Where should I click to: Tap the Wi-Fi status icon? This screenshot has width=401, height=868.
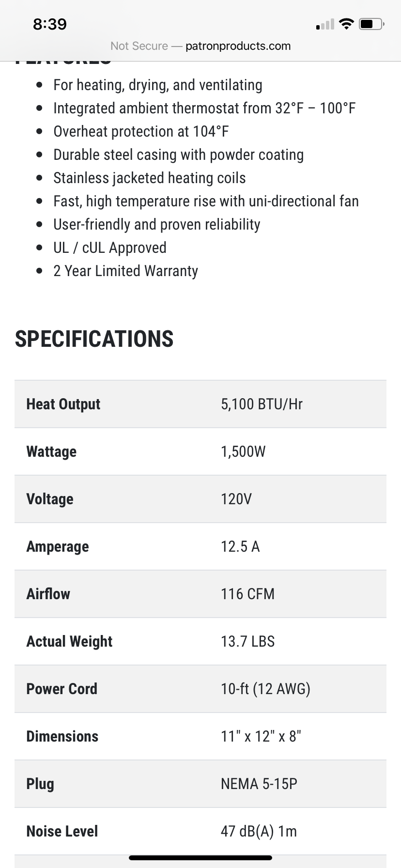[x=346, y=24]
